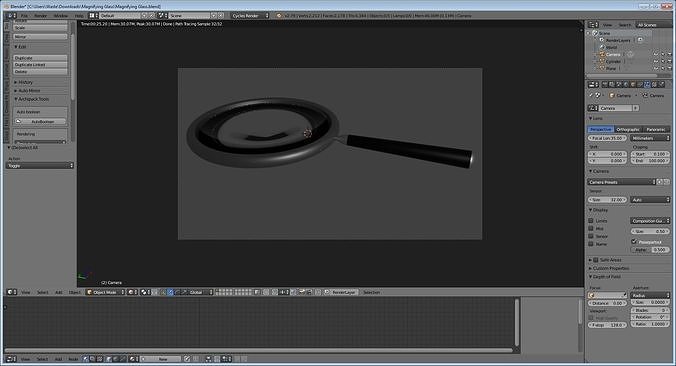Enable the Limits display checkbox
The width and height of the screenshot is (676, 366).
pos(591,220)
